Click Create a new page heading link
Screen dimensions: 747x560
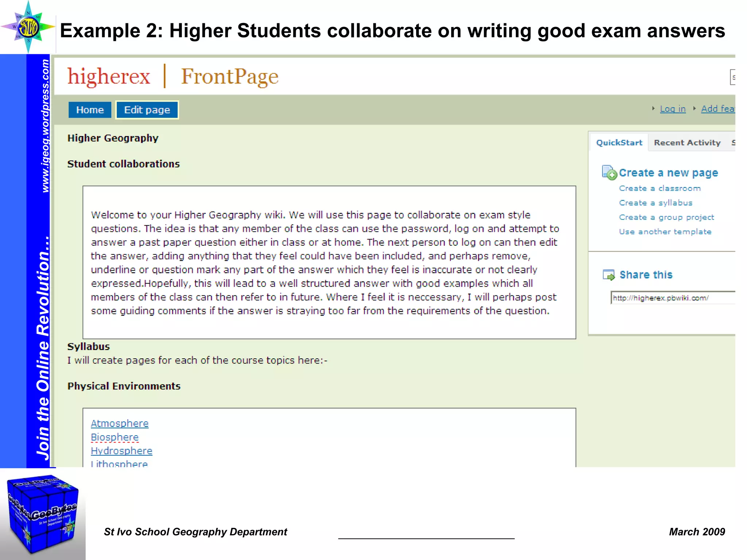pos(668,173)
